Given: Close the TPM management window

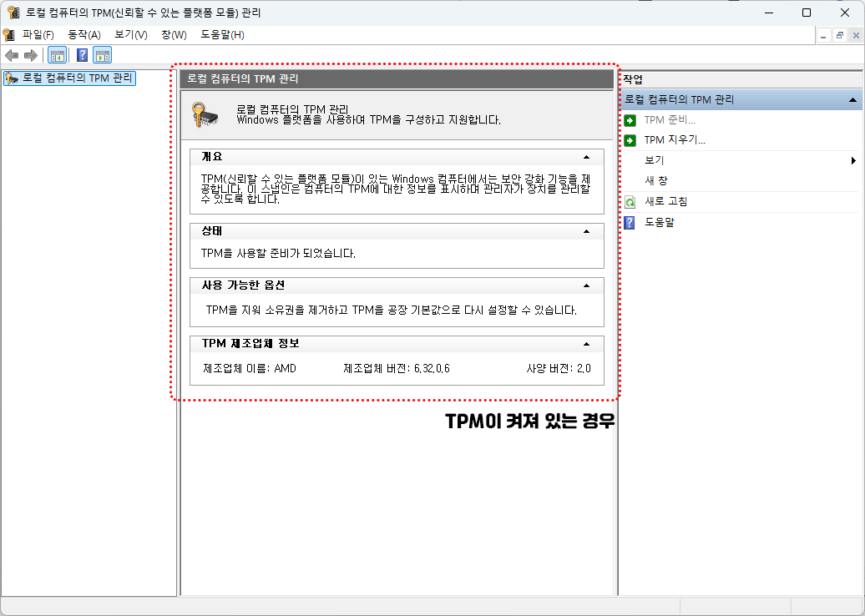Looking at the screenshot, I should point(845,13).
